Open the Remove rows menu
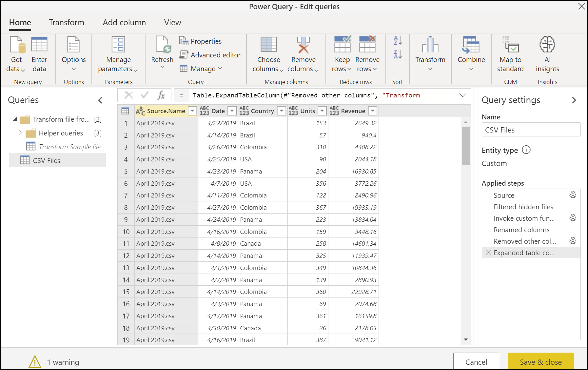 [x=367, y=54]
